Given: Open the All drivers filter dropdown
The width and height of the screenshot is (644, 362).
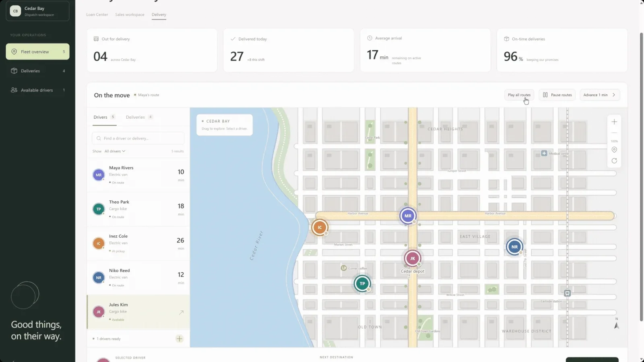Looking at the screenshot, I should 115,151.
